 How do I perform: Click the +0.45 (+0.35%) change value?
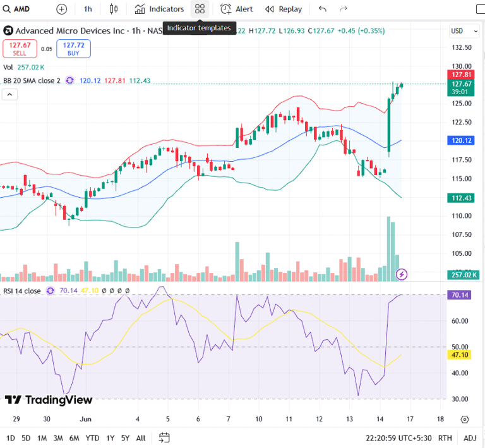coord(361,31)
